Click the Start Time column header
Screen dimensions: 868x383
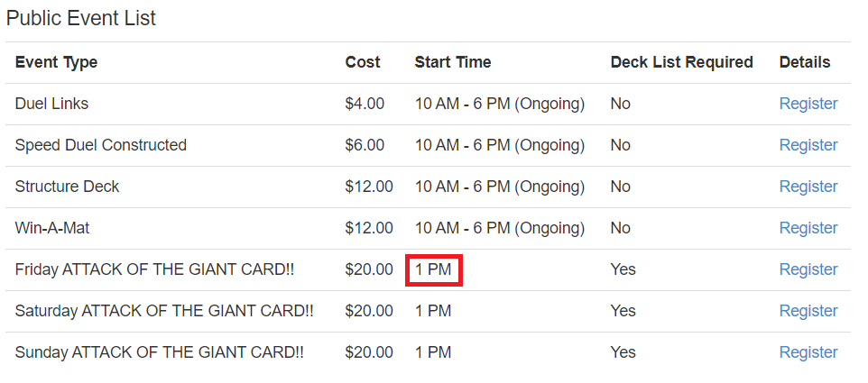pyautogui.click(x=453, y=62)
